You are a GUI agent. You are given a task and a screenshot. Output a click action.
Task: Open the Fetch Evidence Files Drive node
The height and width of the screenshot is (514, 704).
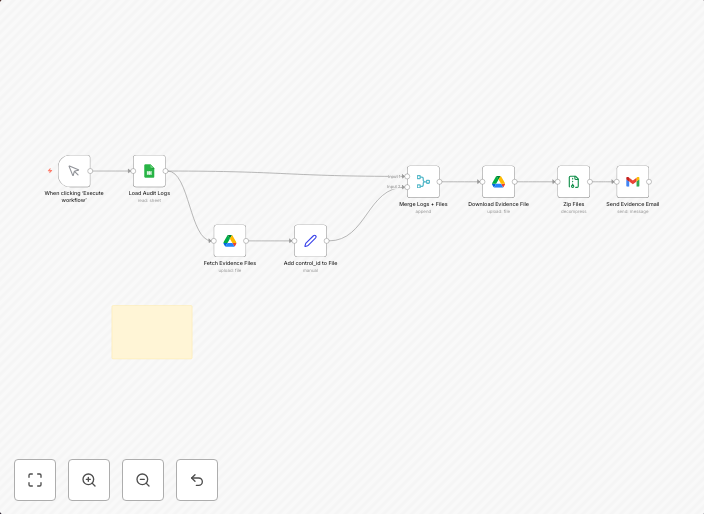(230, 241)
